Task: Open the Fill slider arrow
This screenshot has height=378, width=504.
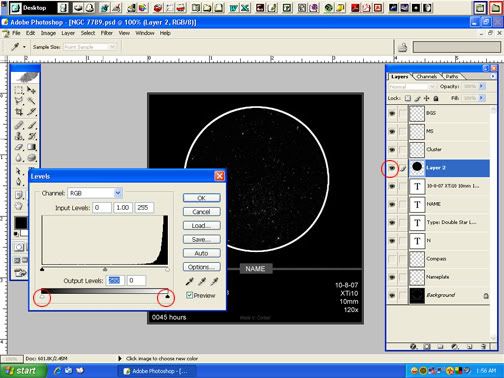Action: click(x=482, y=98)
